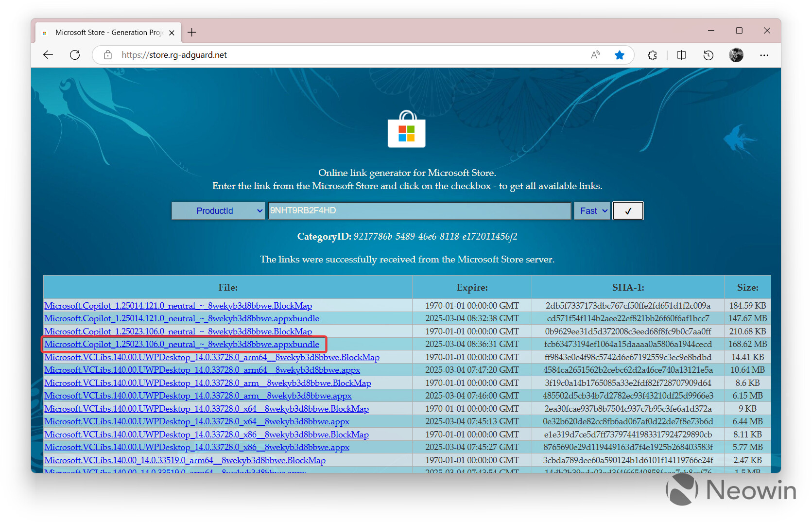This screenshot has height=522, width=812.
Task: Open a new browser tab
Action: pyautogui.click(x=192, y=33)
